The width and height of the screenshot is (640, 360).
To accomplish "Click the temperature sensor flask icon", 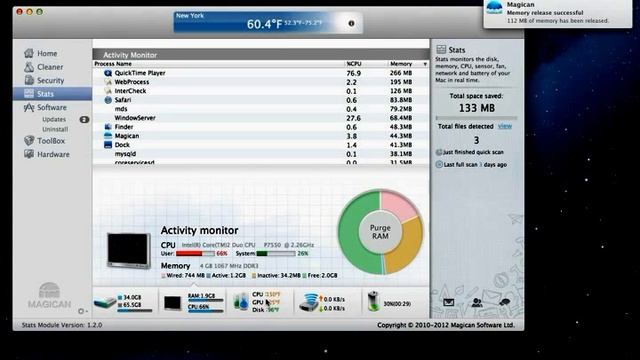I will pos(241,302).
